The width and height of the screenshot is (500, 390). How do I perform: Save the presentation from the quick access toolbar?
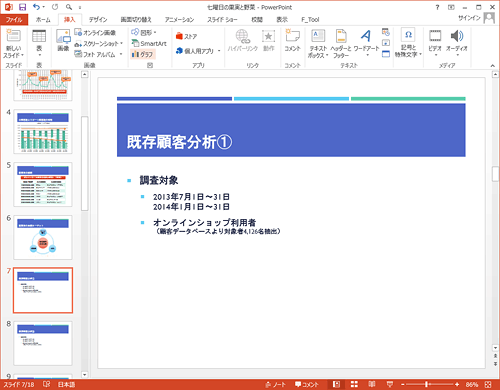coord(22,7)
